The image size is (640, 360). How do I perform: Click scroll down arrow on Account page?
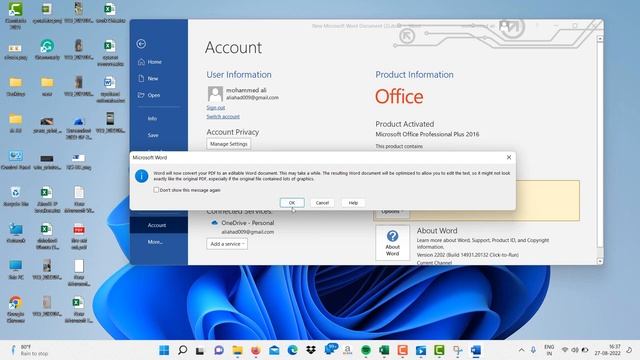pos(600,261)
